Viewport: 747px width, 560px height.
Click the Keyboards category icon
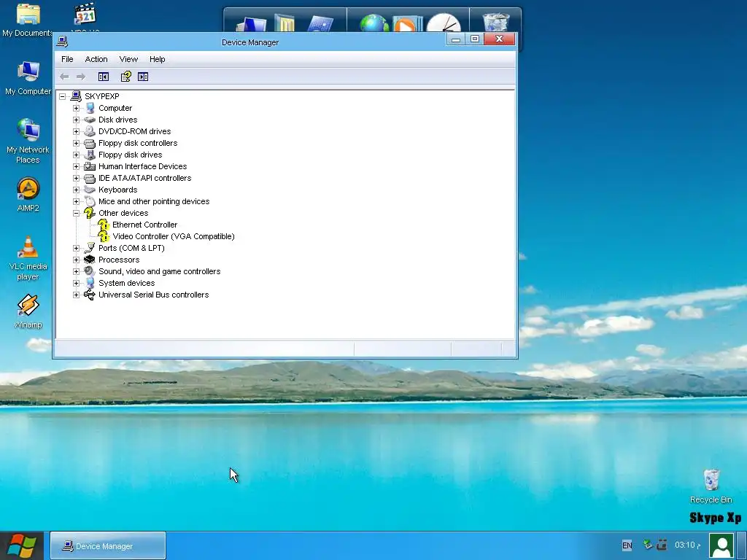click(x=90, y=190)
